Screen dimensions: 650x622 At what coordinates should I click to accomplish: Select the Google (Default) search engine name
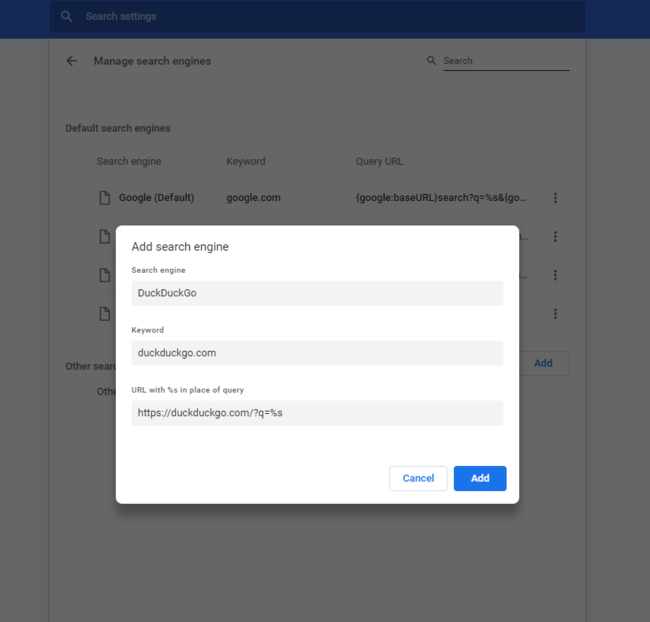coord(156,198)
